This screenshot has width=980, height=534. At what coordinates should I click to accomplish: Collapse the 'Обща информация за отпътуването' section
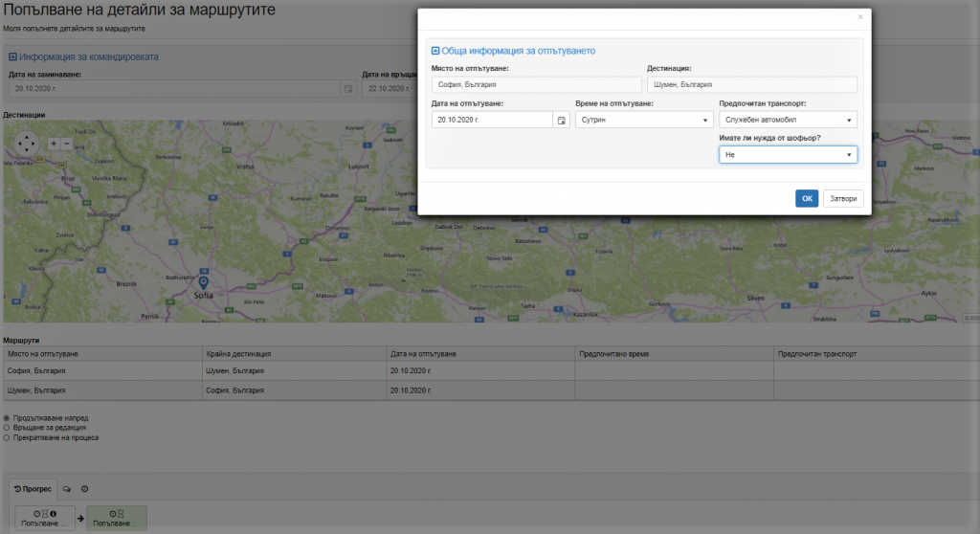pos(435,51)
